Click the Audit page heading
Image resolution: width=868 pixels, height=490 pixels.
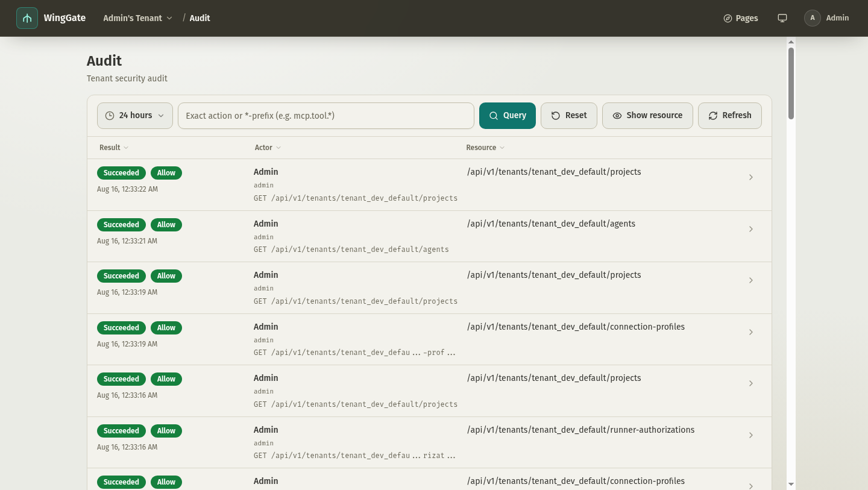[x=104, y=61]
